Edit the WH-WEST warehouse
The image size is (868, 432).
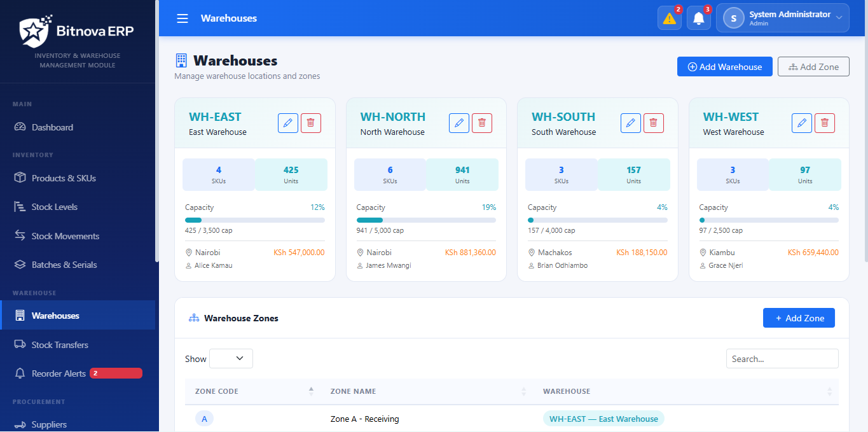(x=802, y=123)
